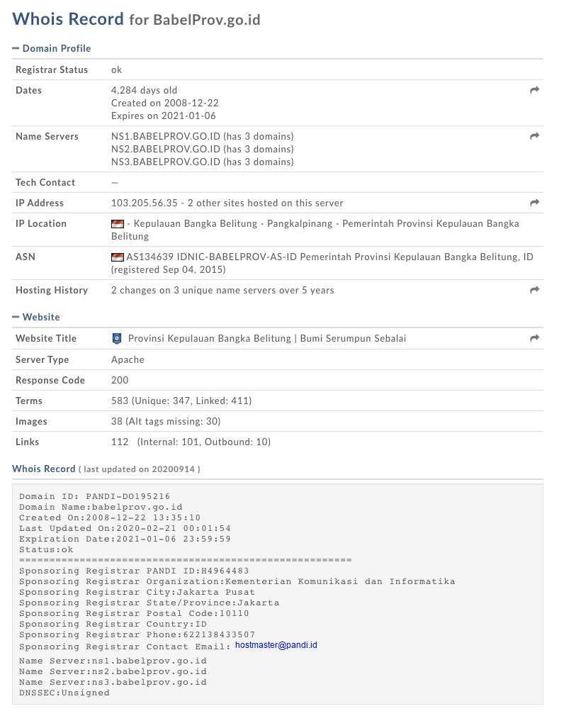Select the NS2.BABELPROV.GO.ID name server entry
Screen dimensions: 564x728
(203, 149)
